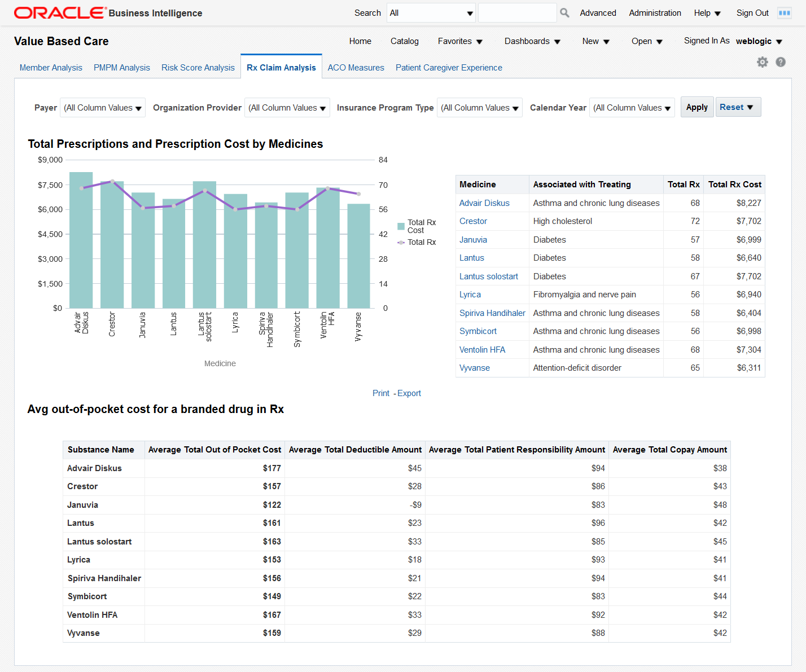Open the New menu

[595, 41]
